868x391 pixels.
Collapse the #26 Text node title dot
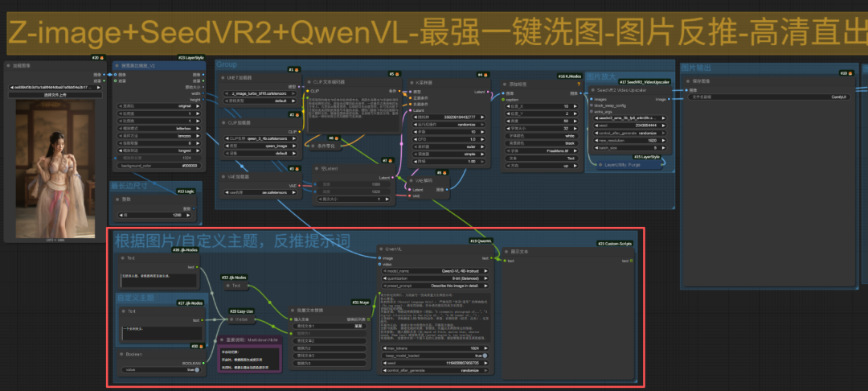(122, 257)
